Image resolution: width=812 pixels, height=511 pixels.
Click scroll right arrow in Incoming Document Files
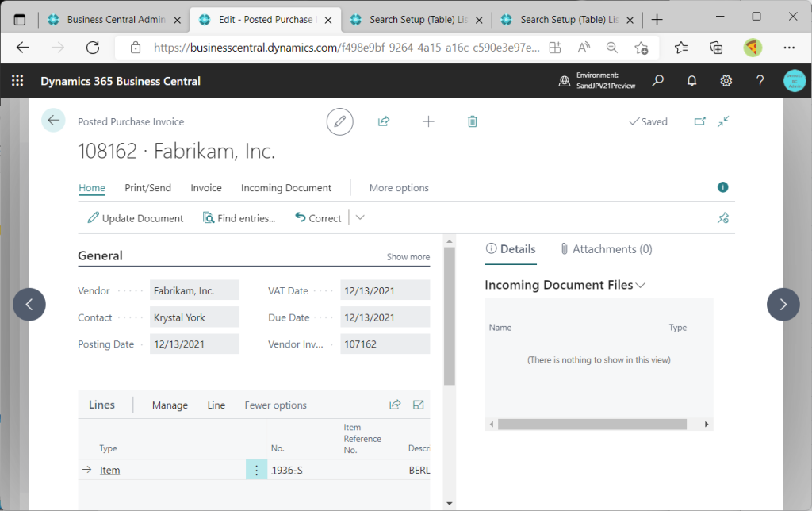click(x=707, y=424)
